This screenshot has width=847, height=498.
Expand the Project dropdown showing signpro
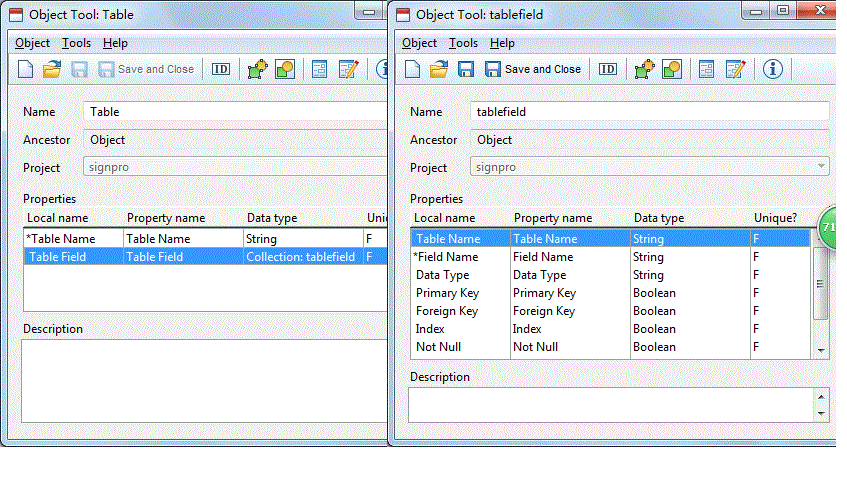click(821, 167)
